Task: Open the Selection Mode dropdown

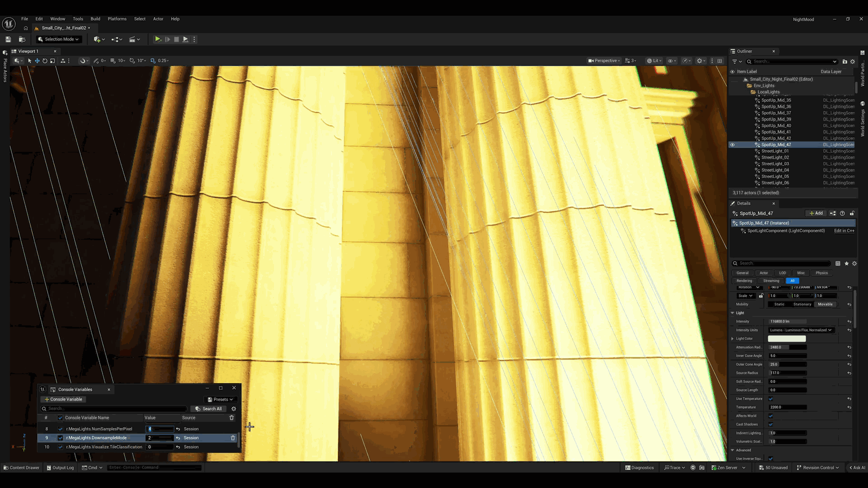Action: [59, 39]
